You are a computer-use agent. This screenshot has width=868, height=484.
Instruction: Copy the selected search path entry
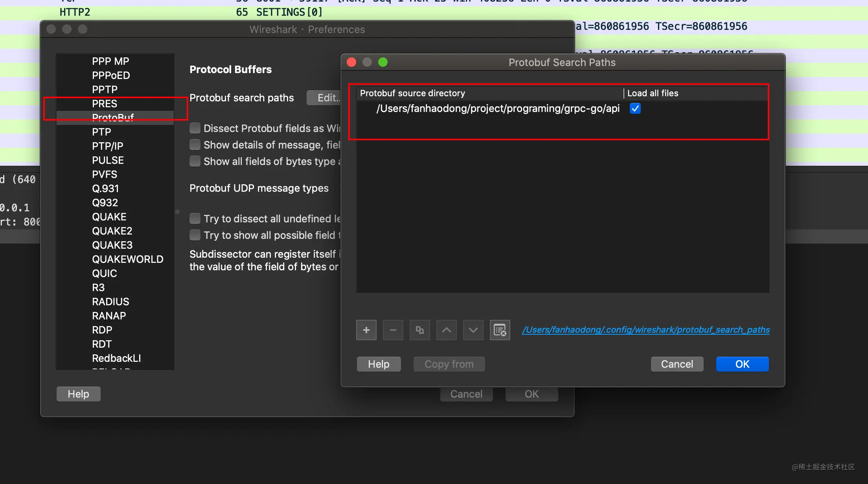(419, 330)
